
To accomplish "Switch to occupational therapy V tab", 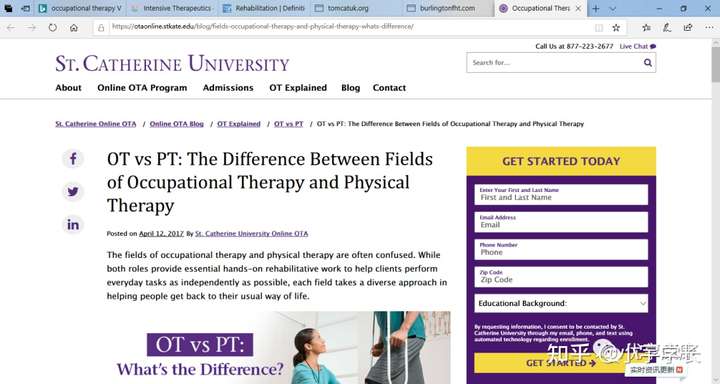I will click(x=80, y=8).
